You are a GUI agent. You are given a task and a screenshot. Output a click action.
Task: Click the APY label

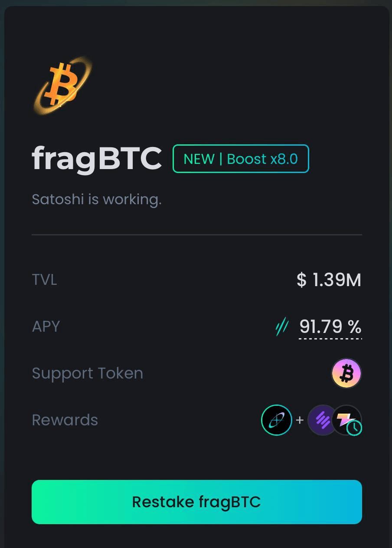coord(46,326)
